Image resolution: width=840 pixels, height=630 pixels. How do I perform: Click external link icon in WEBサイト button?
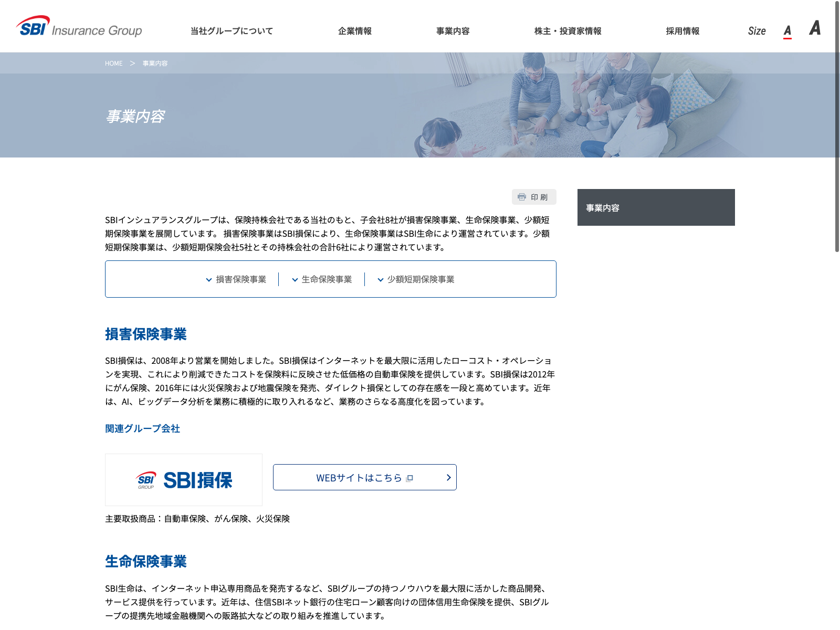[x=409, y=478]
